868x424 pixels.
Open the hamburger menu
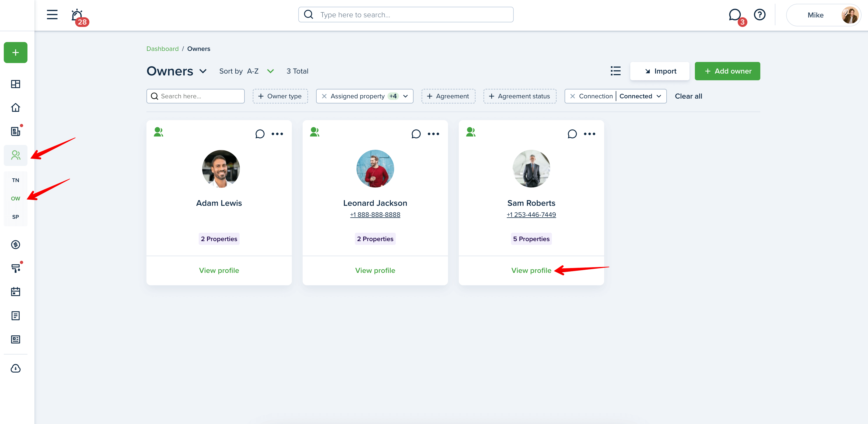(x=52, y=15)
